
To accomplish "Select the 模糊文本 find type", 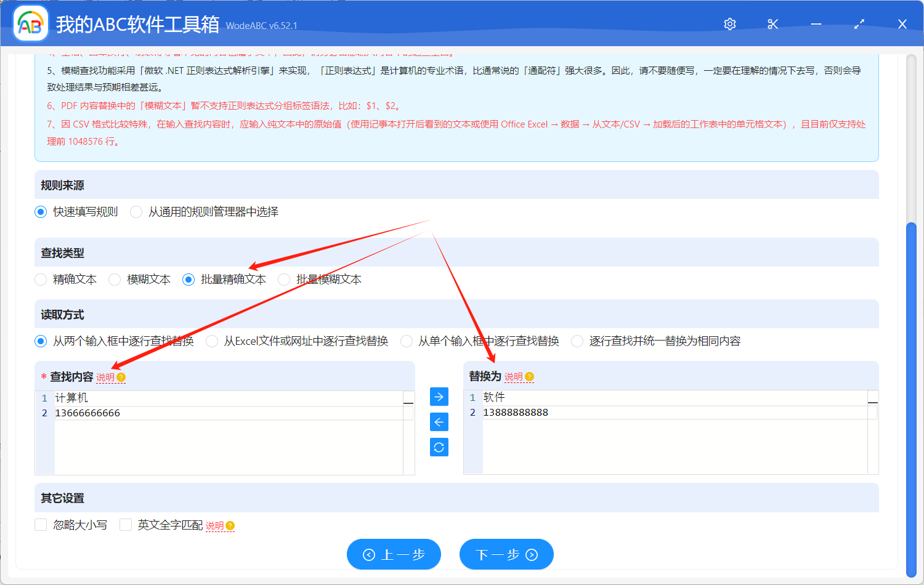I will pyautogui.click(x=115, y=279).
